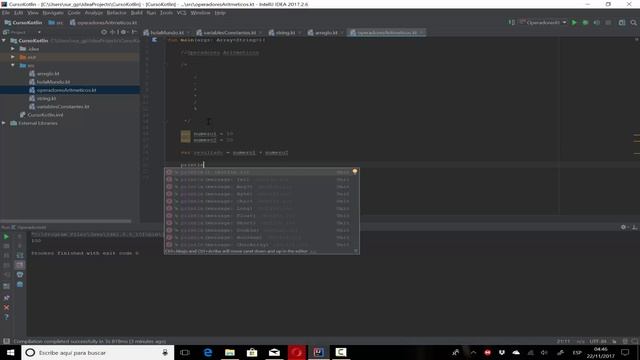Open the Opera browser taskbar icon

click(297, 352)
